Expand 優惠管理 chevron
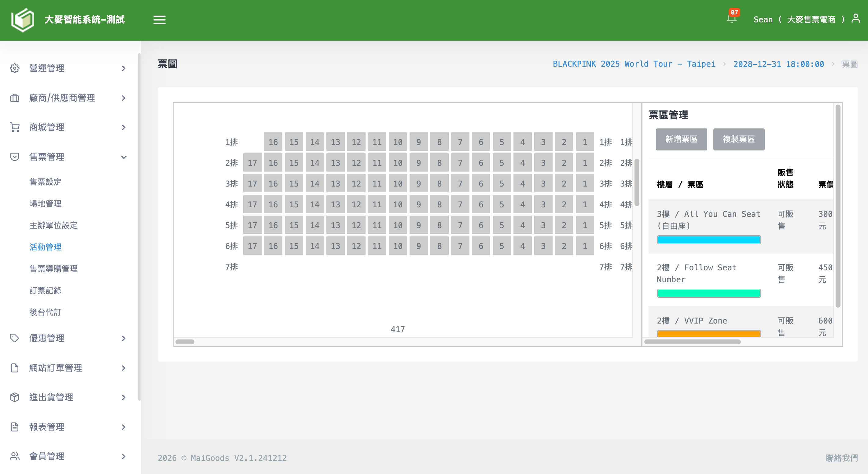 [124, 338]
